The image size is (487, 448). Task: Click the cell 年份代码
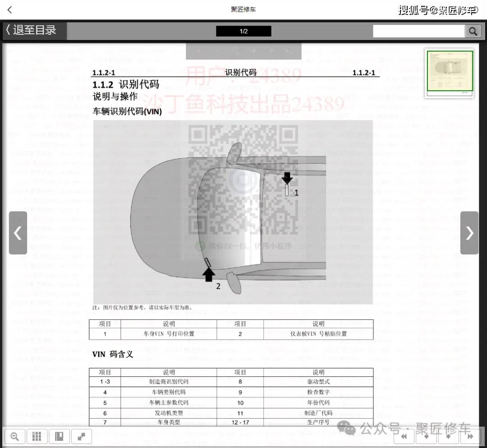pos(318,402)
